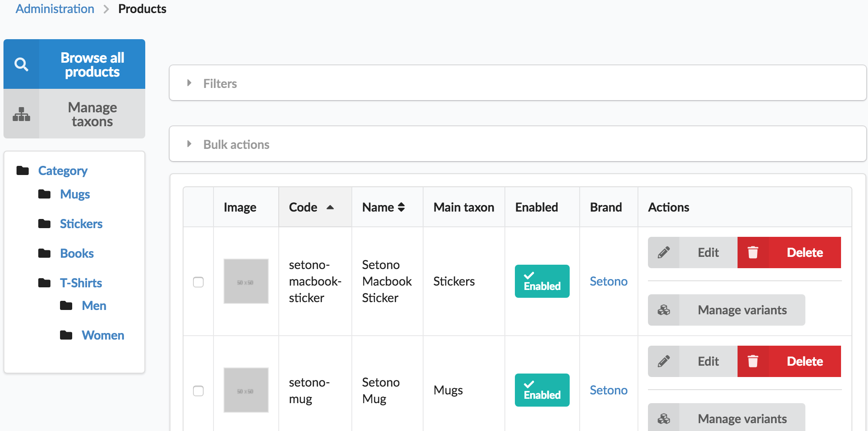The image size is (868, 431).
Task: Expand the Filters panel
Action: click(x=220, y=83)
